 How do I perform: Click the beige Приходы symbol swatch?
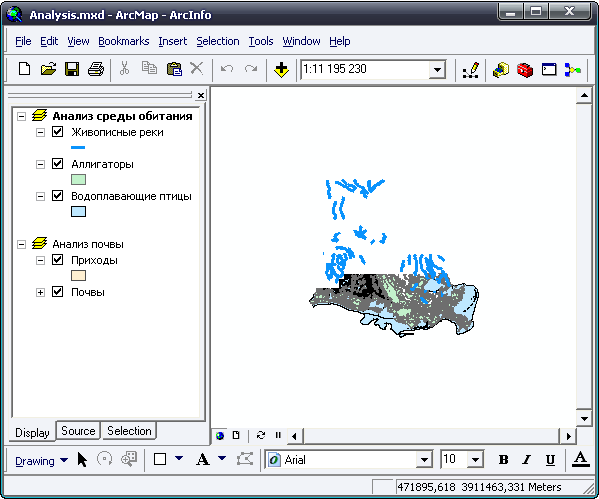(78, 275)
